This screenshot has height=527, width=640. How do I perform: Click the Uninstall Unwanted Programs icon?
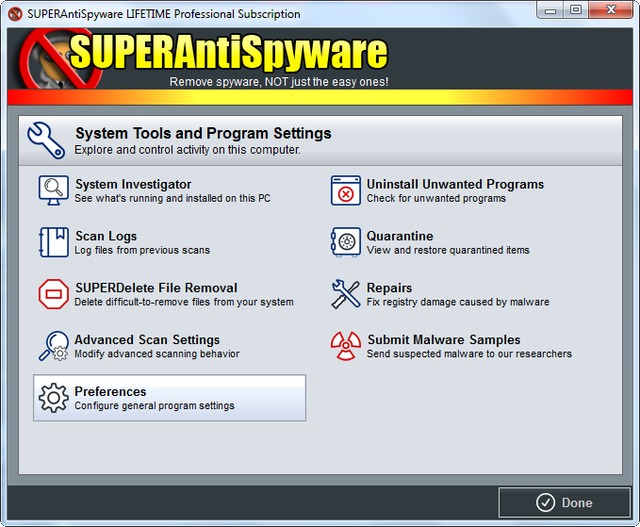tap(346, 191)
